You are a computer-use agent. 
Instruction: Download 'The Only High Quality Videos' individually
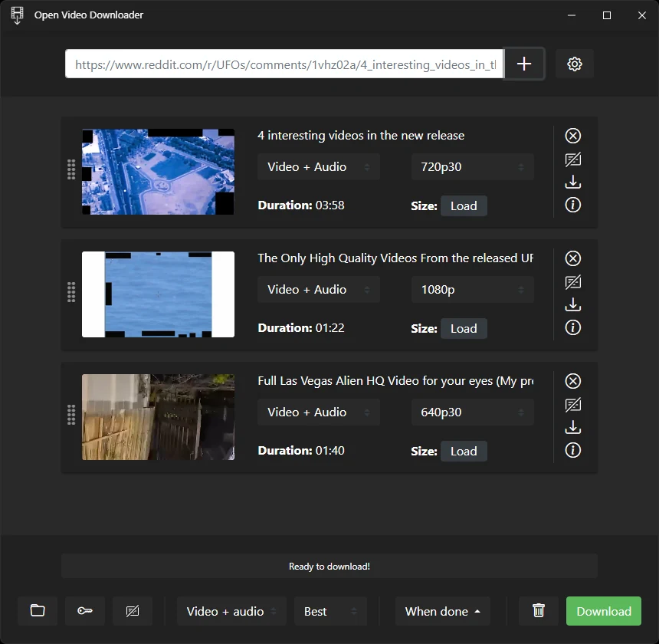pos(573,305)
